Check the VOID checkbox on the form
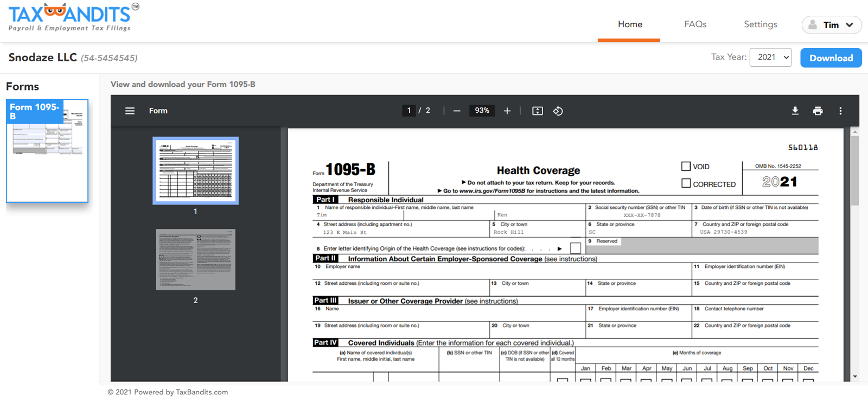This screenshot has height=409, width=868. point(686,167)
